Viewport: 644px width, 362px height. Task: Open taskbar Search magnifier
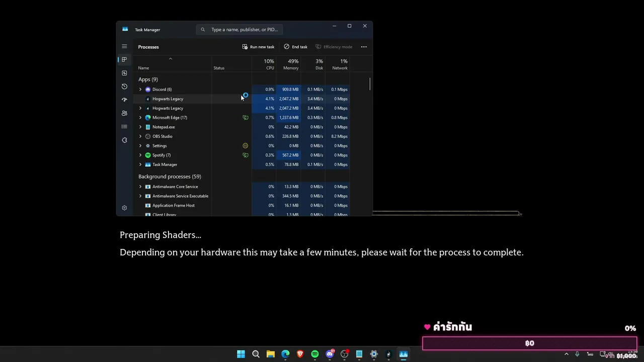(256, 354)
